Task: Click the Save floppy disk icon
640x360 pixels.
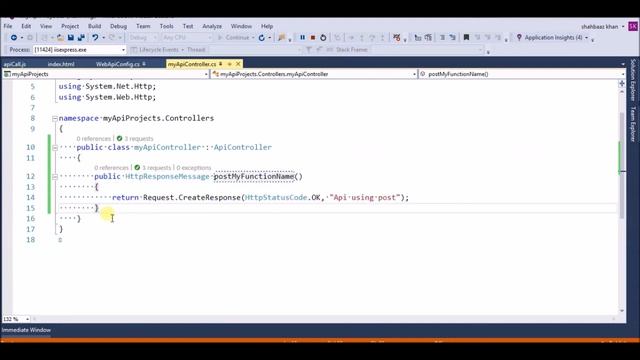Action: tap(71, 38)
